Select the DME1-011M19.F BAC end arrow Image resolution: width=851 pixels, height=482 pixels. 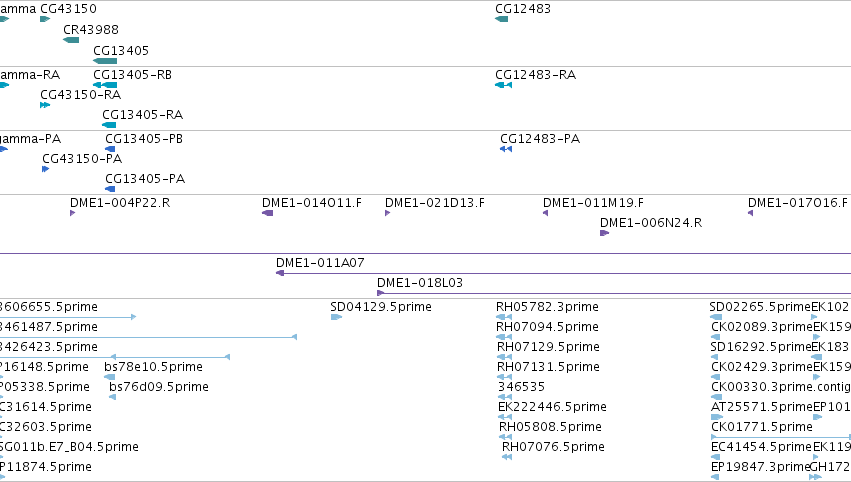(x=545, y=213)
